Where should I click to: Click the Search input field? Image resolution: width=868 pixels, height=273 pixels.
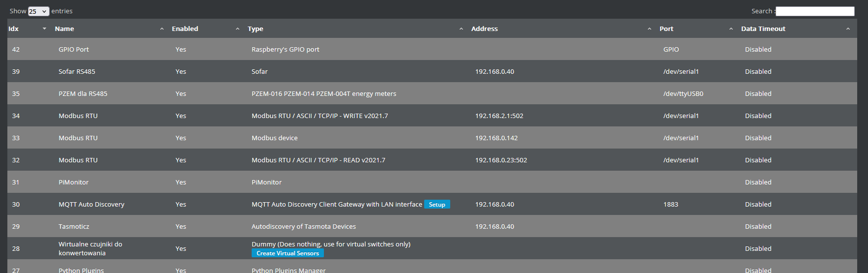point(815,11)
